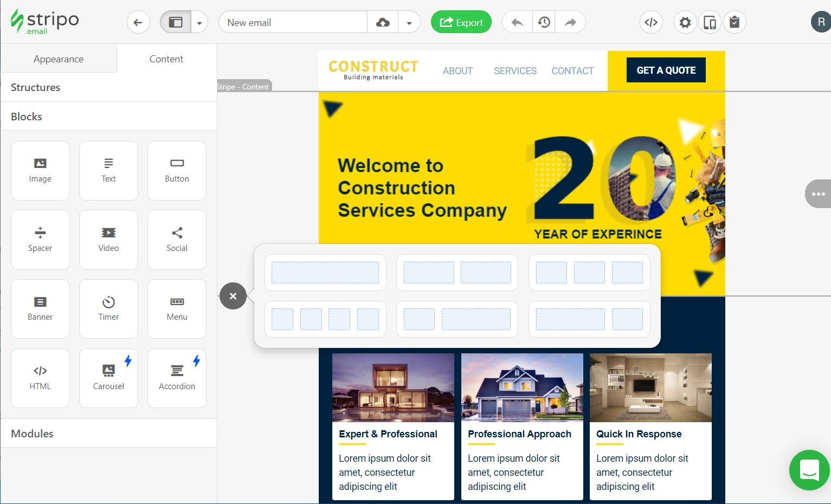Viewport: 831px width, 504px height.
Task: Open the Structures section
Action: coord(35,87)
